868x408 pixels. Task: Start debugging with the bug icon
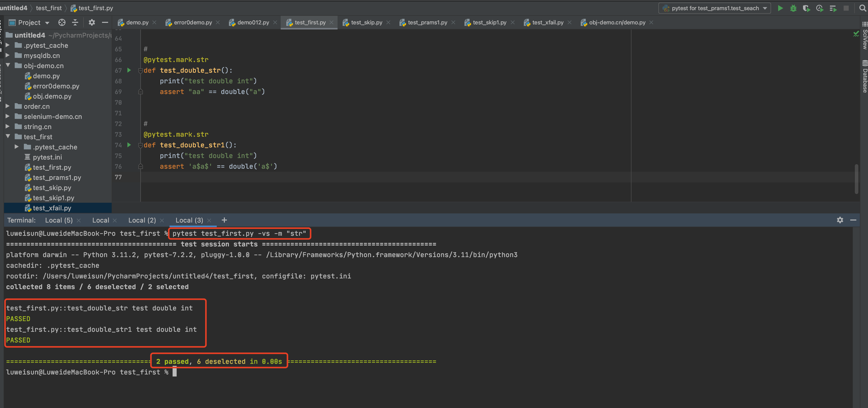pyautogui.click(x=793, y=8)
